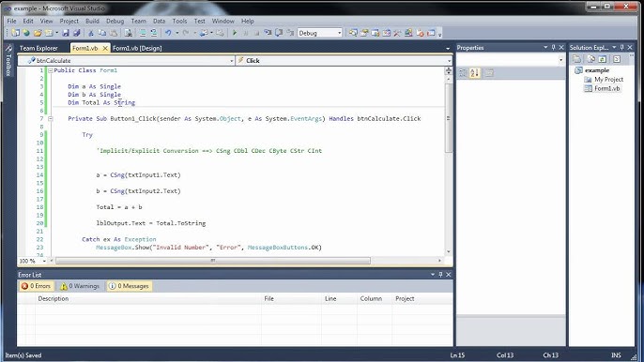Click the horizontal scrollbar in code editor
The width and height of the screenshot is (644, 362).
213,261
